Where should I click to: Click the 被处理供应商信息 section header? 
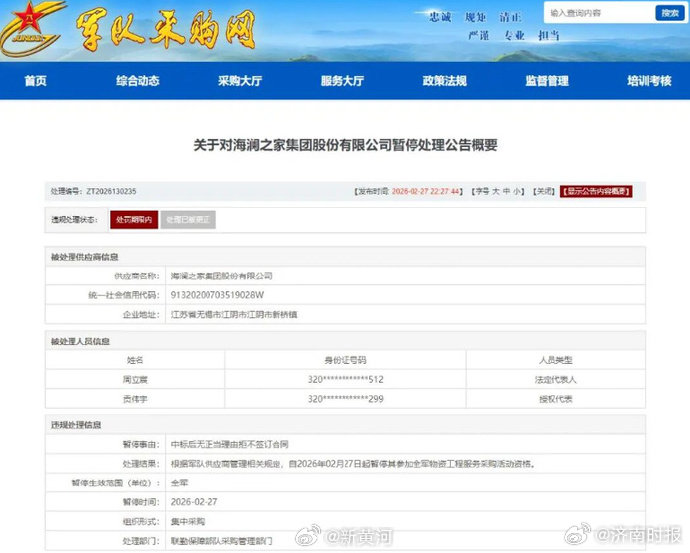pyautogui.click(x=84, y=257)
